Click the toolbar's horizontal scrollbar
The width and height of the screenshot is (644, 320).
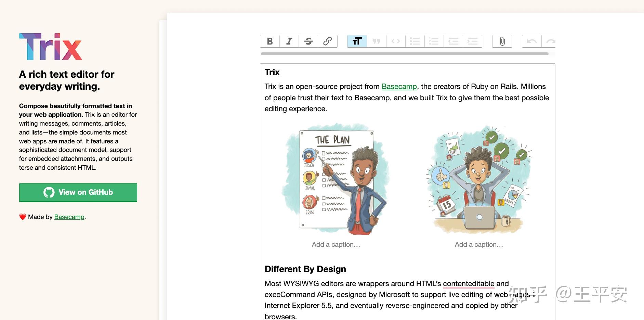(405, 54)
